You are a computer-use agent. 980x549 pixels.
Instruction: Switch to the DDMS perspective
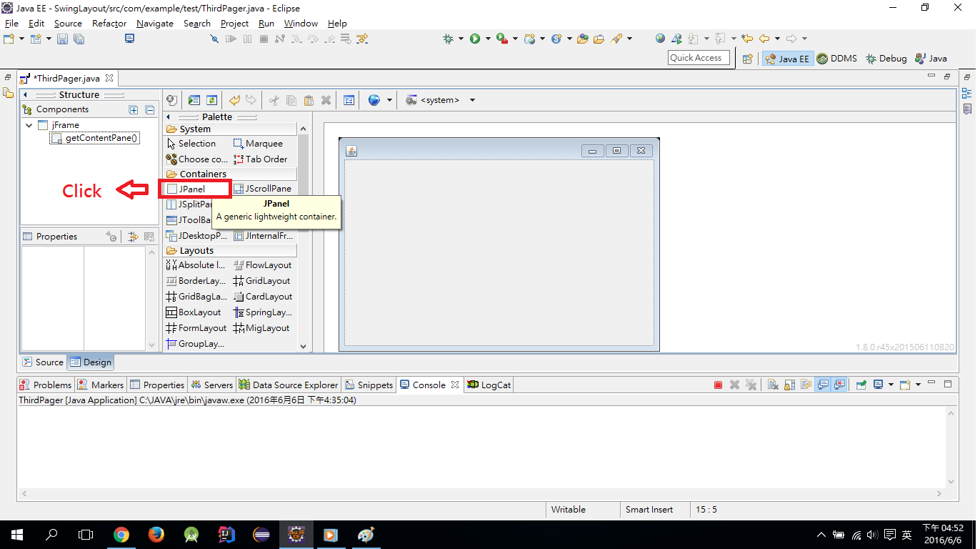pyautogui.click(x=836, y=59)
